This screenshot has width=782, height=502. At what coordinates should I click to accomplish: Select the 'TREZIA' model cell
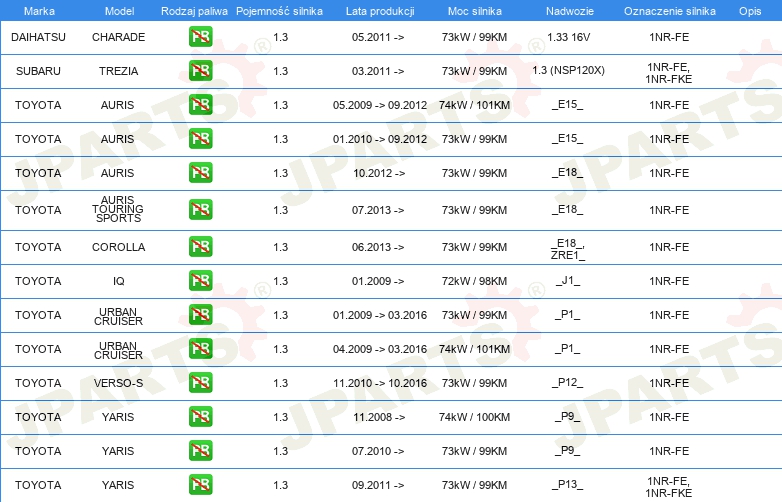[119, 71]
